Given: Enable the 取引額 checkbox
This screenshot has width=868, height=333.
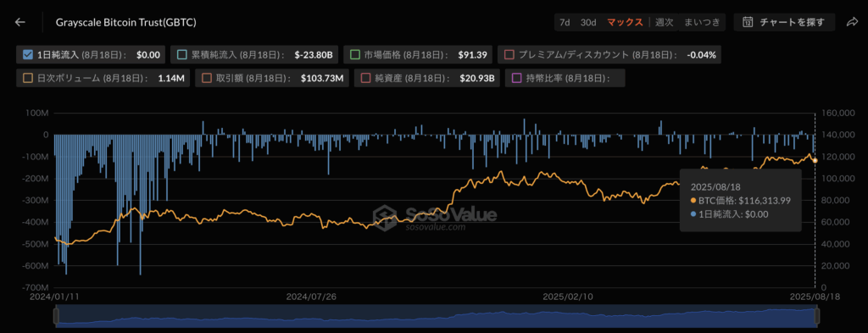Looking at the screenshot, I should click(207, 78).
